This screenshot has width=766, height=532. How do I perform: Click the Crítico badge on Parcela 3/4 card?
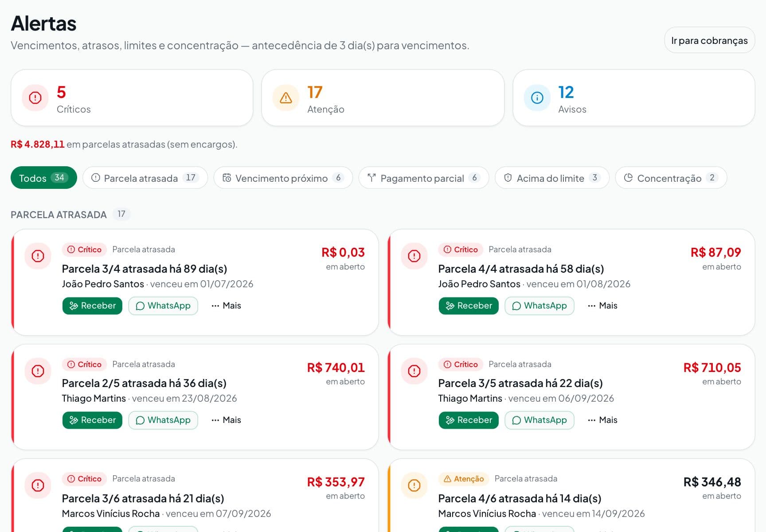click(84, 250)
